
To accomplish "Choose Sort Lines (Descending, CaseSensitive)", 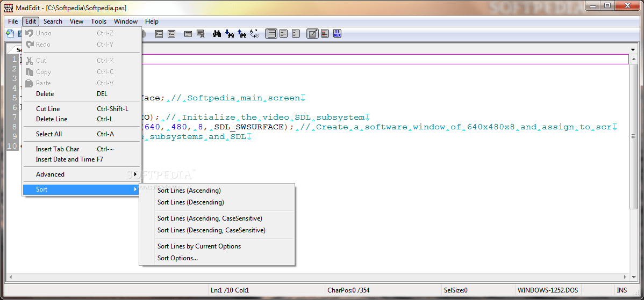I will (217, 230).
